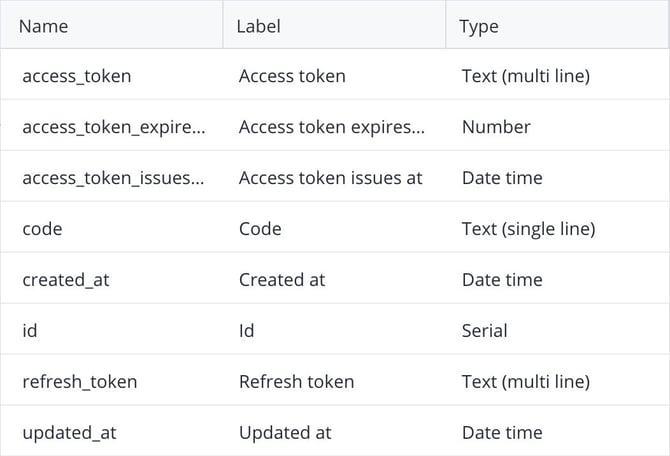Click the 'Number' type cell
The width and height of the screenshot is (670, 456).
coord(496,127)
